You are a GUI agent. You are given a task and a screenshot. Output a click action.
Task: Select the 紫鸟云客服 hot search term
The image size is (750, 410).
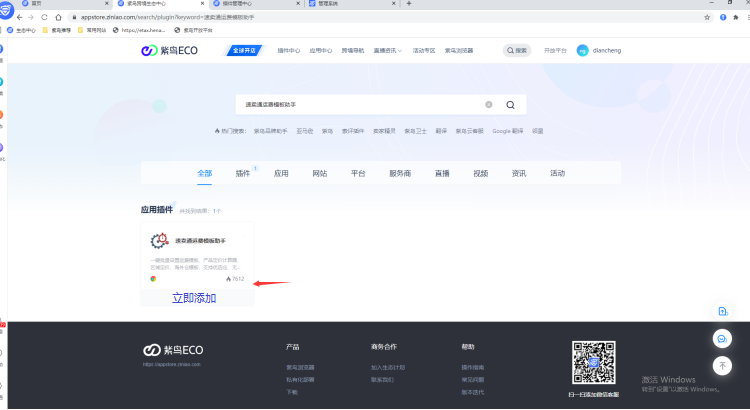469,131
